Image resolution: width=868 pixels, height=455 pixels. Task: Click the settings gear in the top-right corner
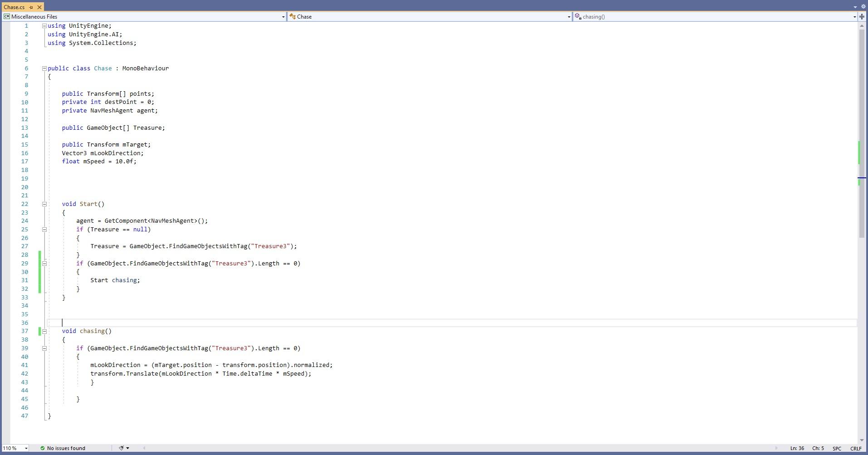click(x=863, y=6)
